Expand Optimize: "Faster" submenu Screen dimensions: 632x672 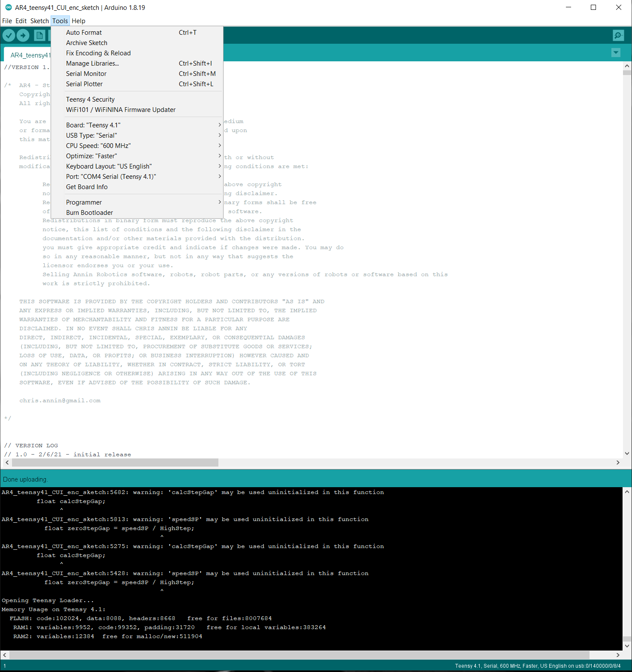click(137, 156)
